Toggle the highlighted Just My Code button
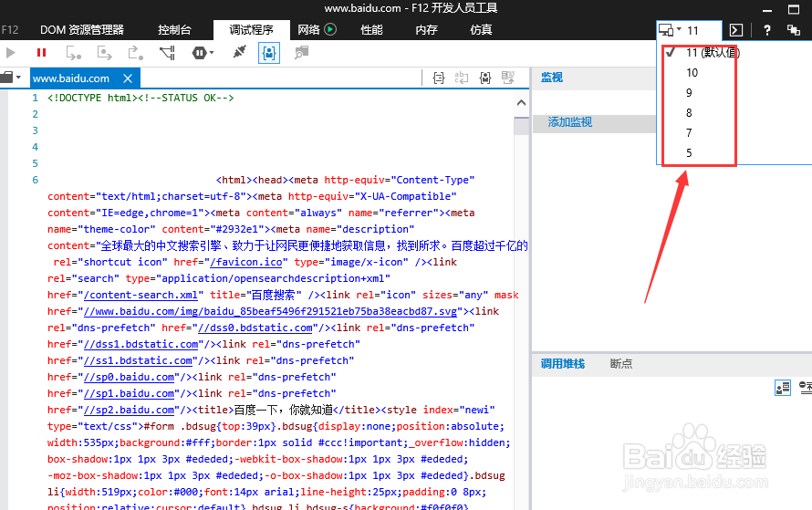The width and height of the screenshot is (812, 510). click(269, 53)
